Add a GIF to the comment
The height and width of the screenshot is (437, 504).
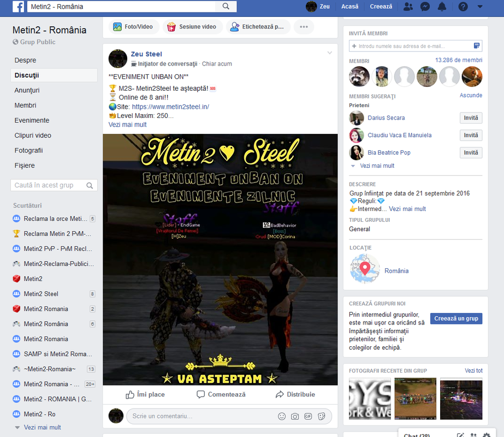coord(308,416)
